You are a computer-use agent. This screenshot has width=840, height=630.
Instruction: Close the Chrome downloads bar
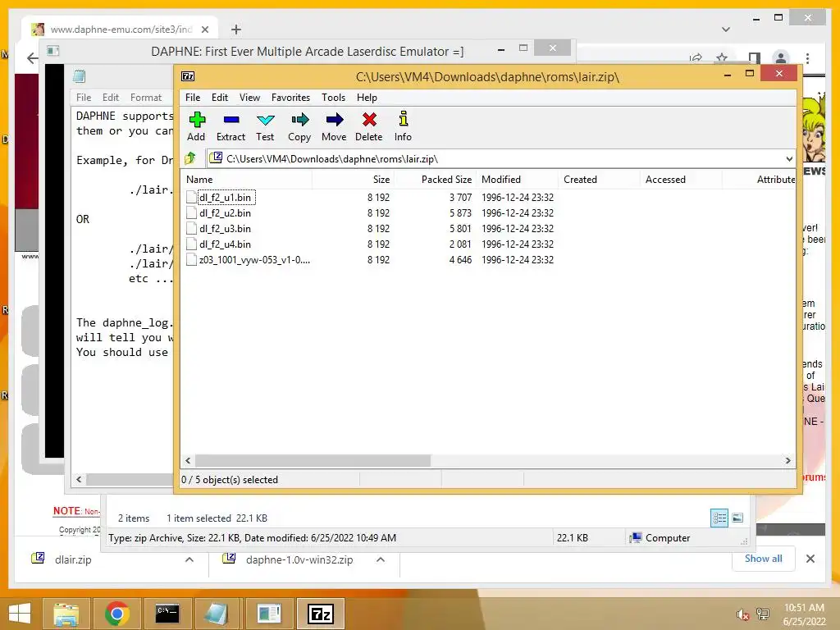(810, 559)
